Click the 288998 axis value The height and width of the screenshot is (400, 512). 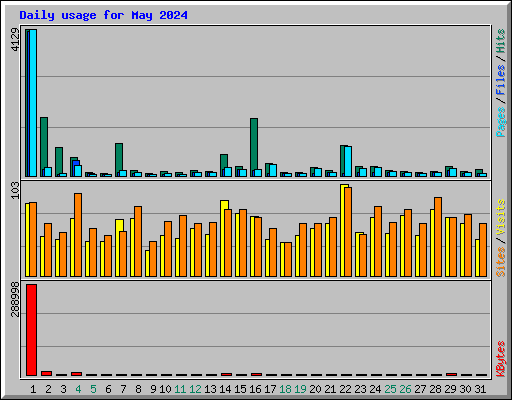[15, 299]
